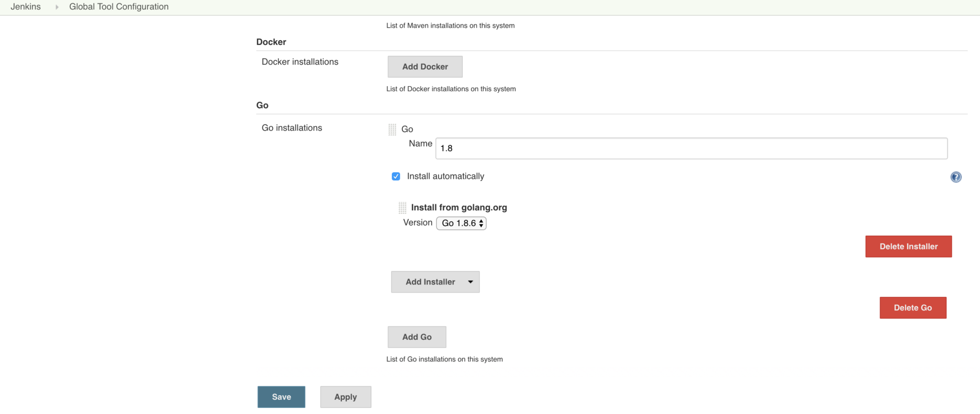Screen dimensions: 980x414
Task: Click the Add Installer button label
Action: pos(430,282)
